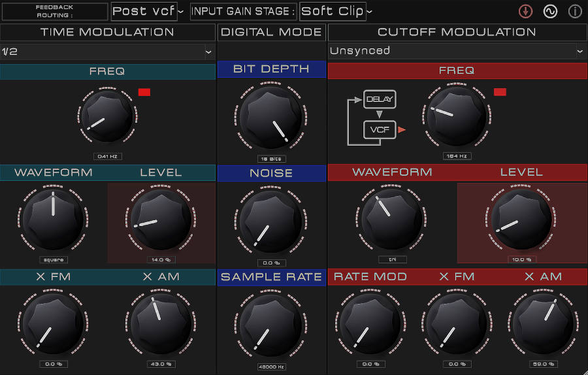Click the red download arrow icon
The image size is (588, 375).
526,11
